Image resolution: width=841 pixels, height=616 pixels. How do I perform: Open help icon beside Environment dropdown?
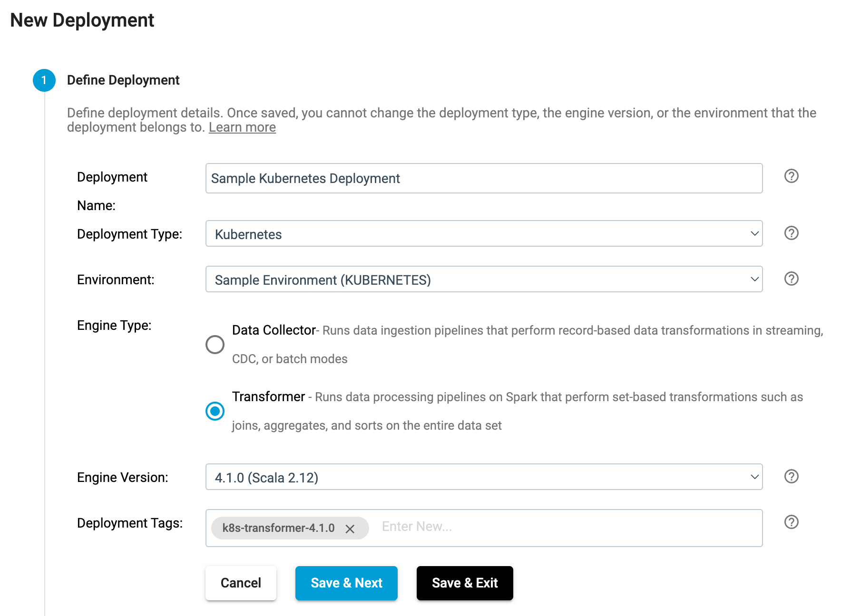(791, 279)
